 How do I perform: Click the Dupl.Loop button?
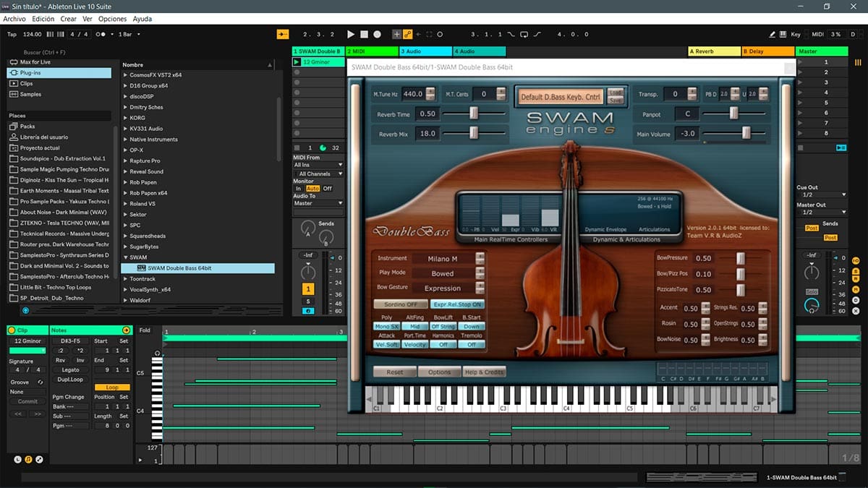pos(70,379)
